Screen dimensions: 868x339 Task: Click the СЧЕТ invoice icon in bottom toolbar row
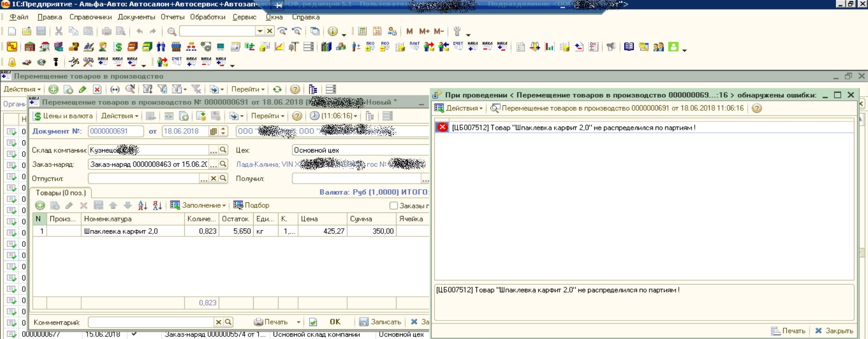click(x=177, y=62)
